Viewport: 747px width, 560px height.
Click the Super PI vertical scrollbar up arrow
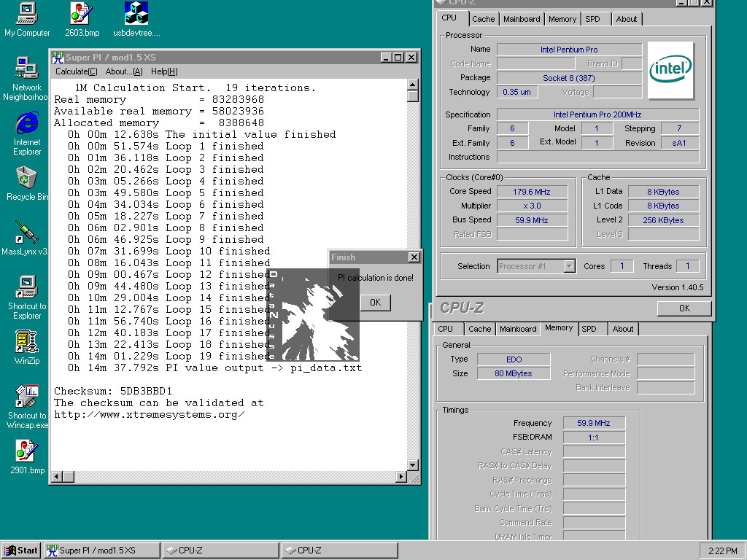click(x=413, y=85)
